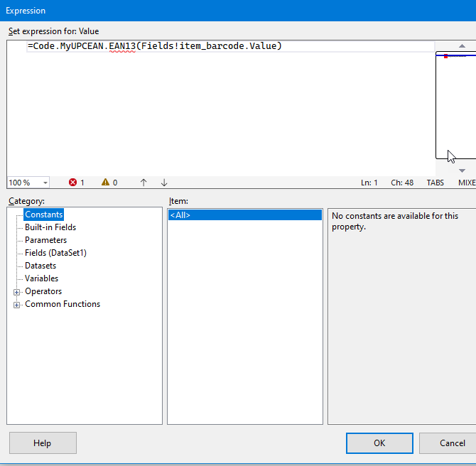The image size is (476, 466).
Task: Click the scroll up arrow in editor
Action: (x=462, y=46)
